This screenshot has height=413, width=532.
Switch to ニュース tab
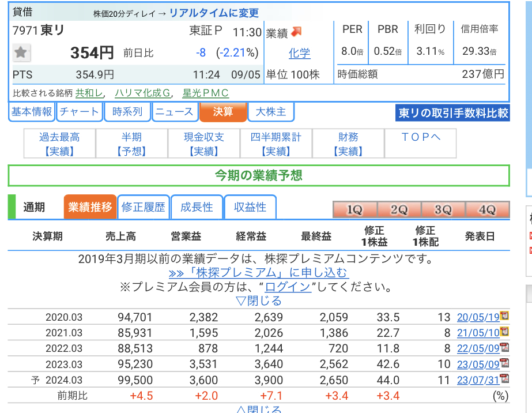pos(175,112)
